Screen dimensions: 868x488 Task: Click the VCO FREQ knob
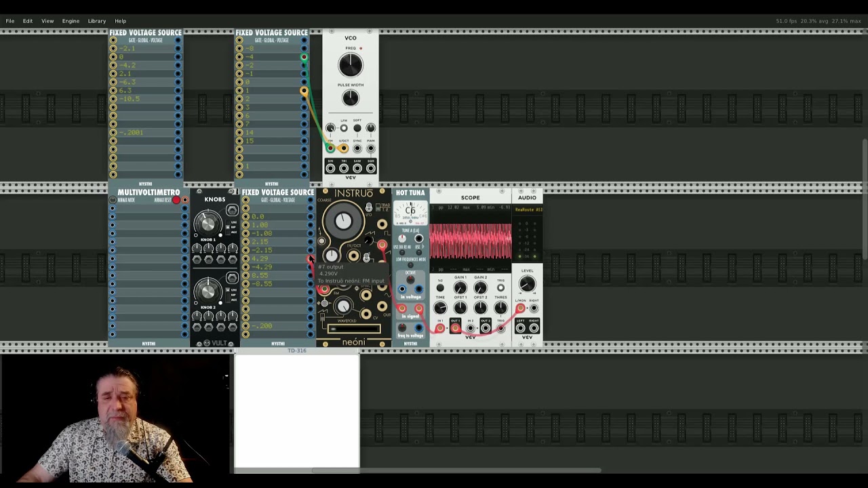point(351,65)
